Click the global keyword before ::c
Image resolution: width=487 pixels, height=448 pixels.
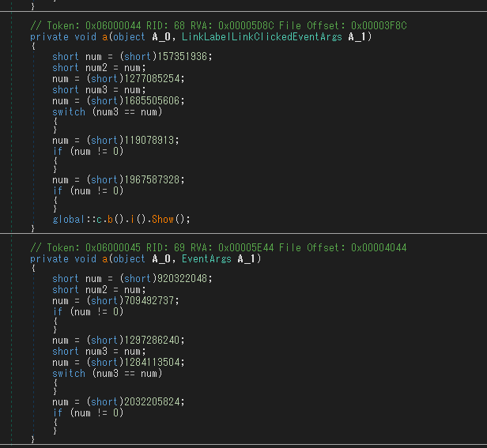[x=69, y=219]
